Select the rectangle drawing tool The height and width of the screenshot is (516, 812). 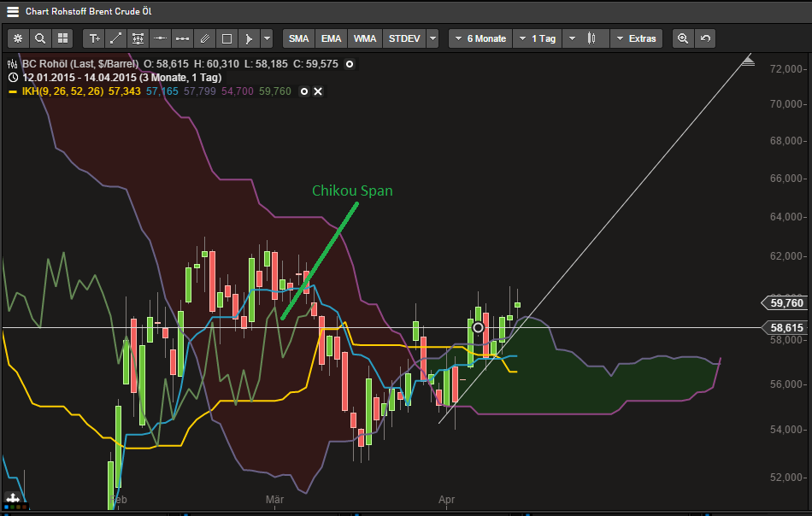point(227,38)
